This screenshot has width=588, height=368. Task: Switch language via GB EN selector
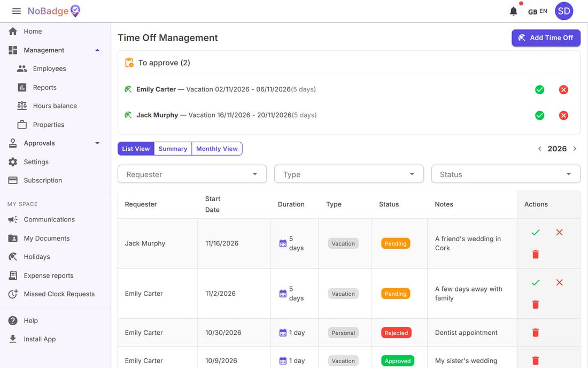[537, 12]
